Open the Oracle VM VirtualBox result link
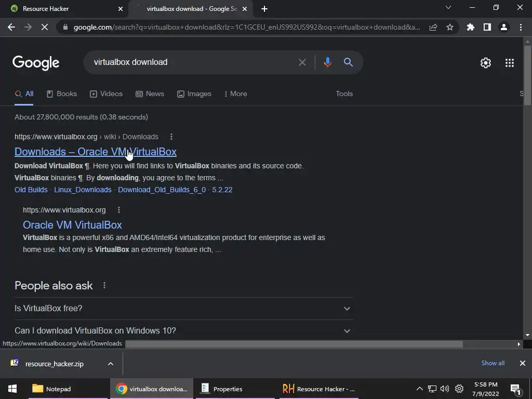 (72, 225)
